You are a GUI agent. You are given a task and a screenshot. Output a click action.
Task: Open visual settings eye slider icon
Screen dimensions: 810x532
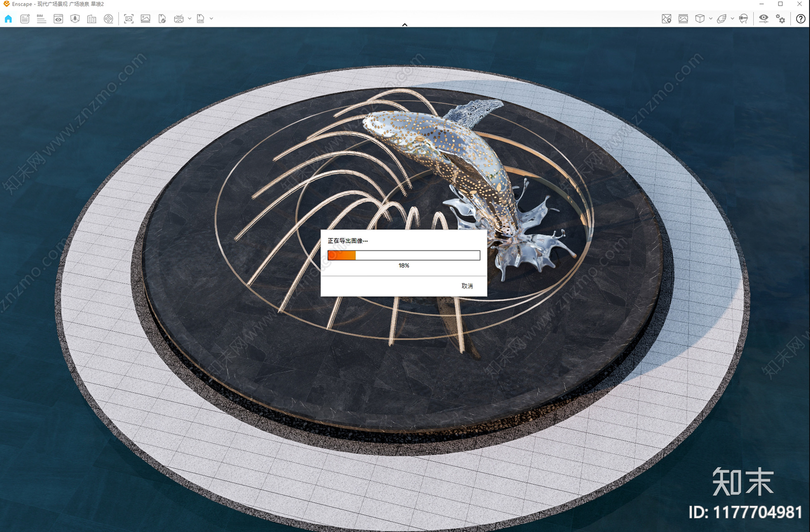(x=763, y=19)
